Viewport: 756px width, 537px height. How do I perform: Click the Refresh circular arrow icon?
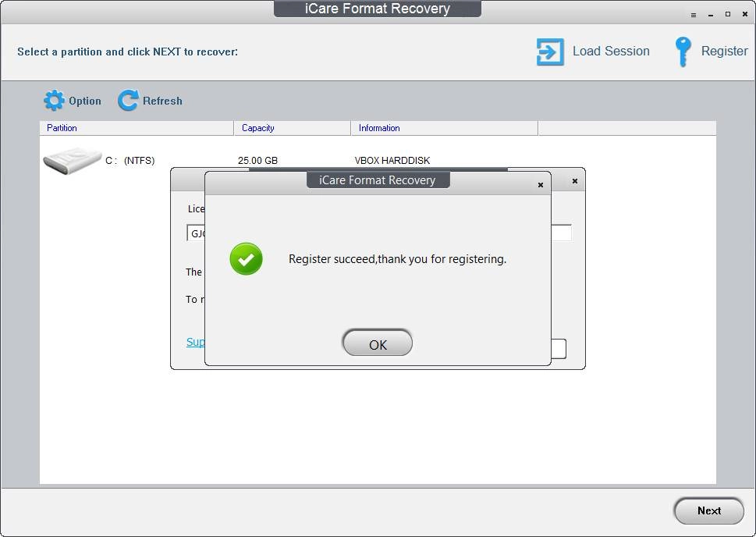[x=128, y=101]
